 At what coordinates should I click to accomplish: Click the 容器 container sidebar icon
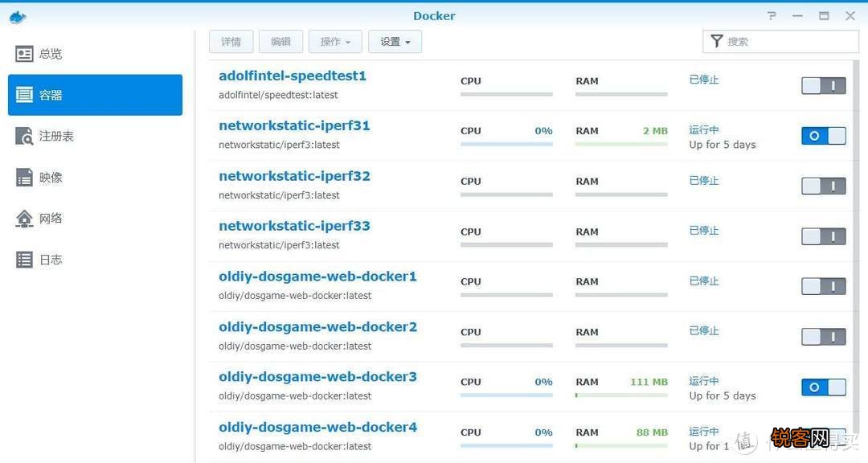24,95
